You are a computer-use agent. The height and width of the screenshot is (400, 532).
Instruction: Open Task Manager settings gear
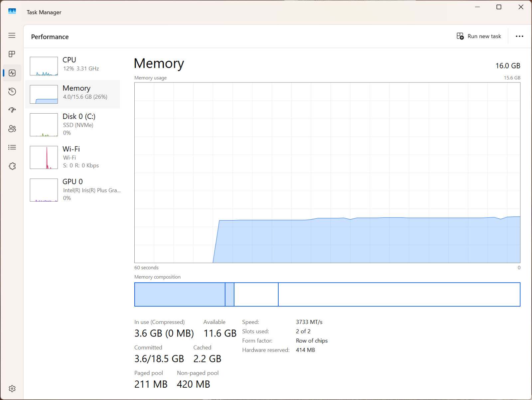(x=12, y=388)
